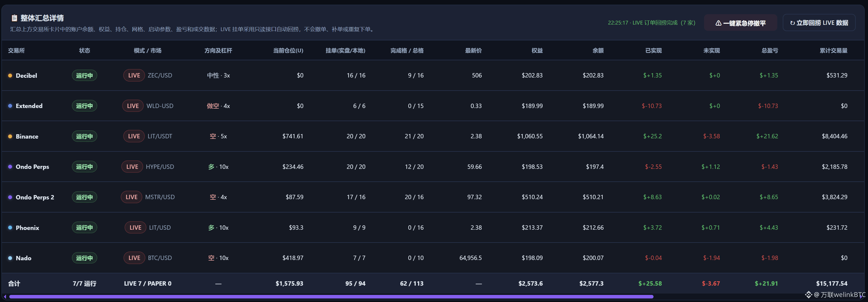868x302 pixels.
Task: Click the blue dot beside Nado
Action: (10, 258)
